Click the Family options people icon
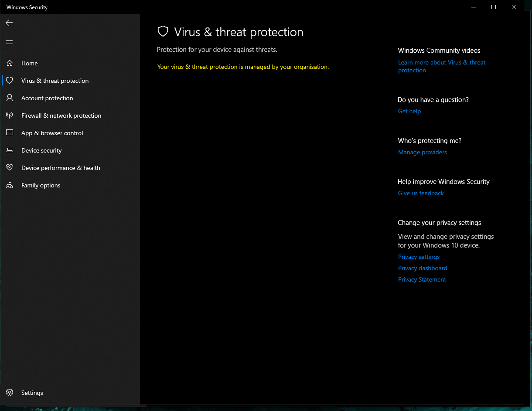 (x=10, y=185)
